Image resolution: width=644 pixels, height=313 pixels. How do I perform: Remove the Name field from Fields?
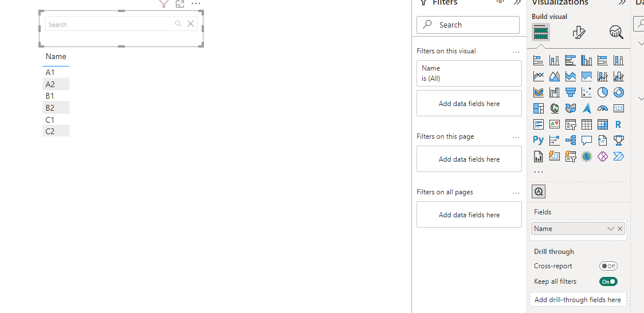click(x=620, y=229)
